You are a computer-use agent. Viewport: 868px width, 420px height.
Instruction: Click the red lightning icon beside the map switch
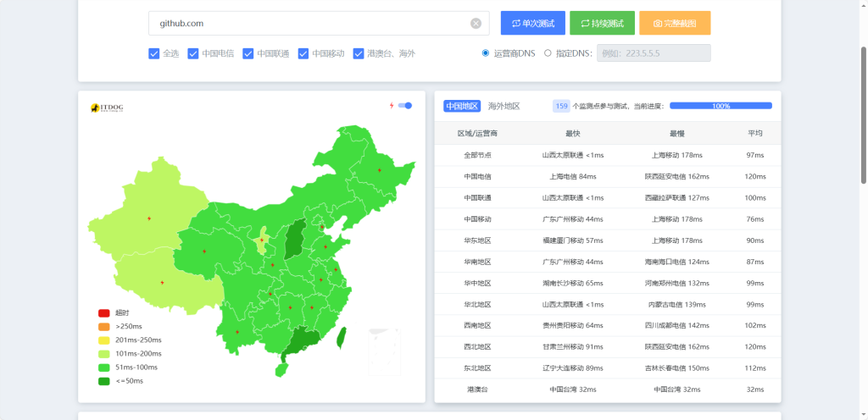point(392,106)
